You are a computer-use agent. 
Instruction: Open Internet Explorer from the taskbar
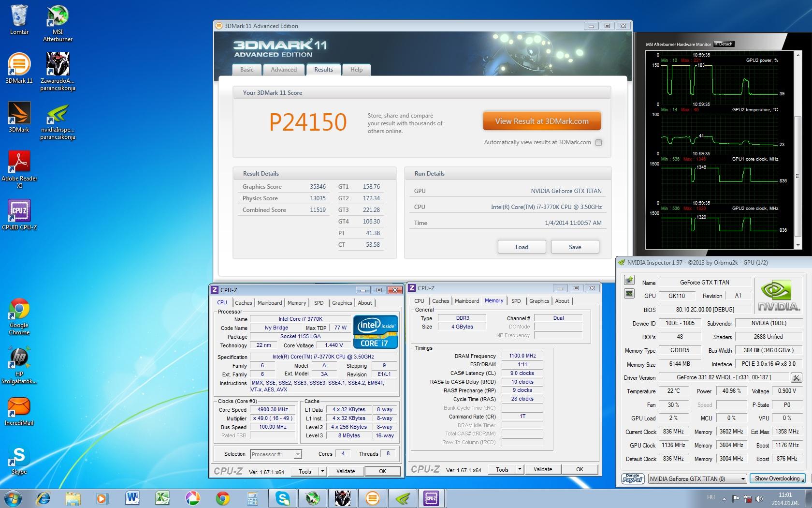[43, 498]
